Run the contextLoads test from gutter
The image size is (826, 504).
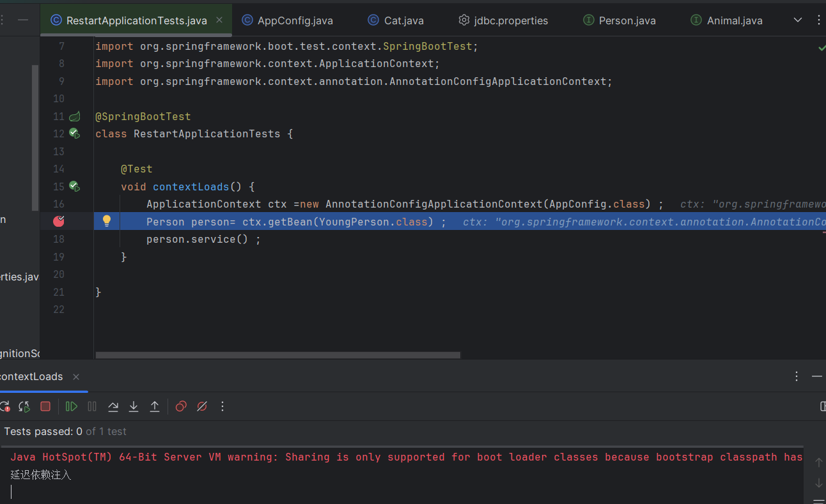[x=74, y=187]
